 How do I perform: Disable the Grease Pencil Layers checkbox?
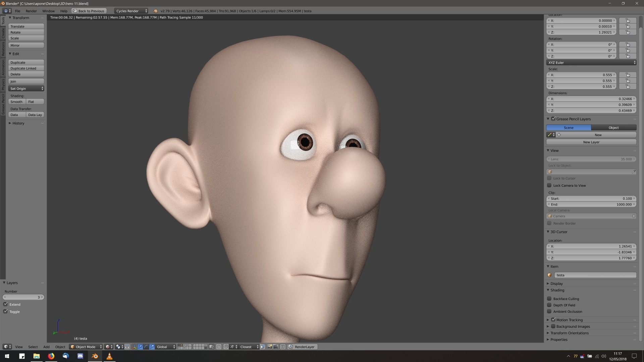(553, 119)
